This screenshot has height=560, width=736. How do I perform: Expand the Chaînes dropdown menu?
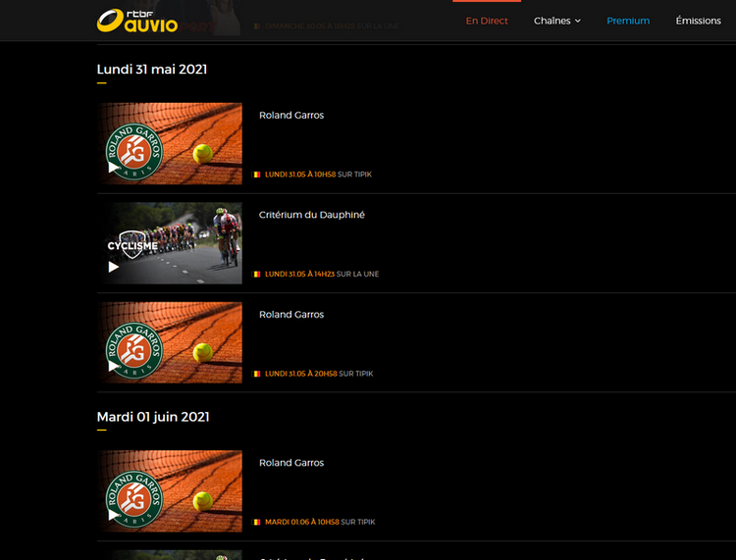coord(557,21)
